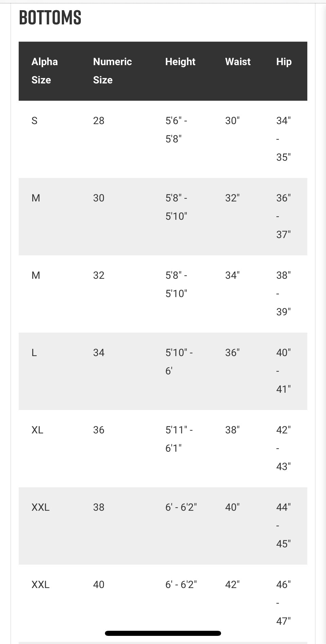The height and width of the screenshot is (644, 326).
Task: Click the Waist column header
Action: pyautogui.click(x=238, y=62)
